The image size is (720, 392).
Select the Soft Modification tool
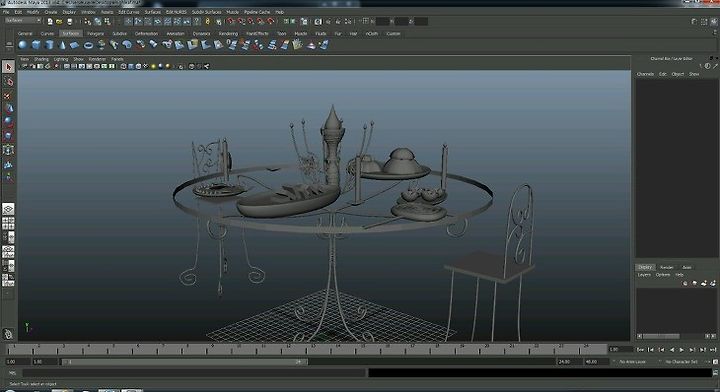point(8,164)
